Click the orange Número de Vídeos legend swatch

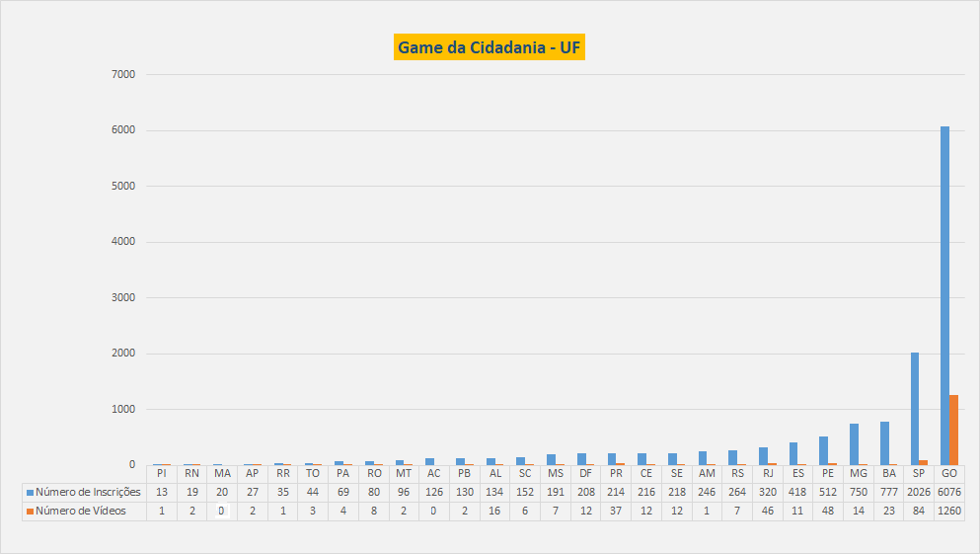(x=30, y=511)
